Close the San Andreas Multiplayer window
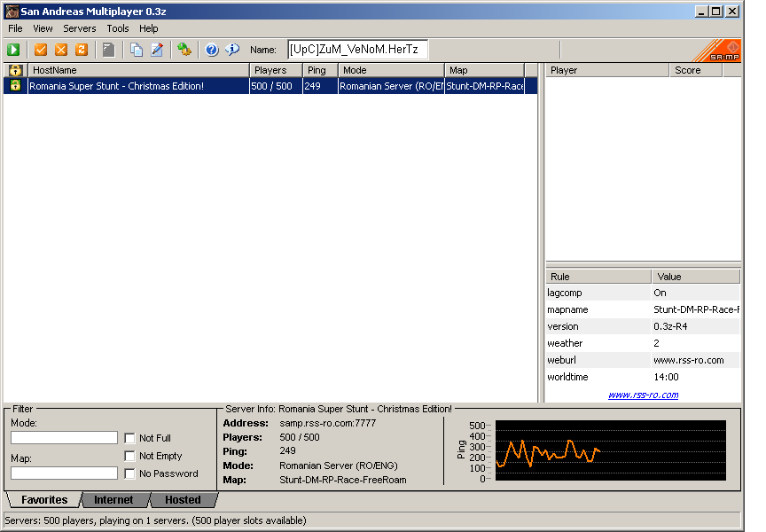 (x=733, y=12)
